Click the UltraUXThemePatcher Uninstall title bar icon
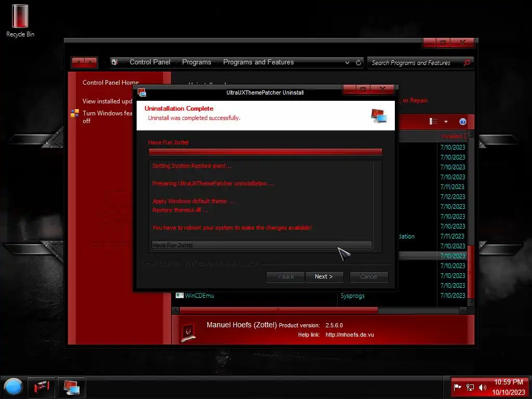 pos(142,92)
